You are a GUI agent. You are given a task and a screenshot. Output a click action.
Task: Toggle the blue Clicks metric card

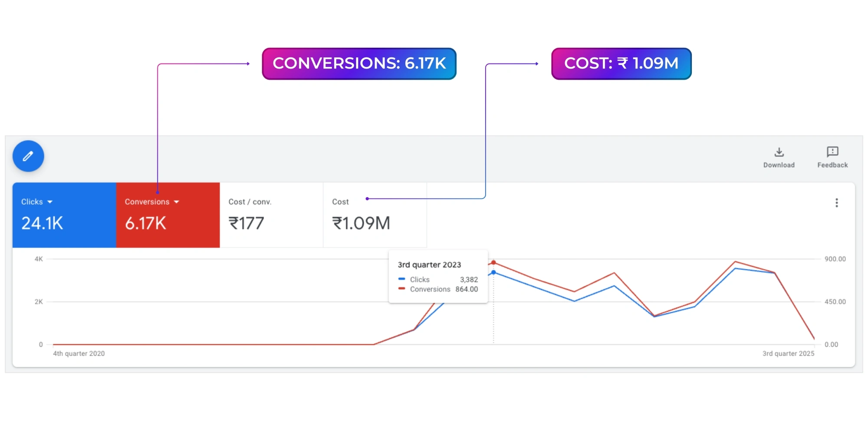point(64,215)
